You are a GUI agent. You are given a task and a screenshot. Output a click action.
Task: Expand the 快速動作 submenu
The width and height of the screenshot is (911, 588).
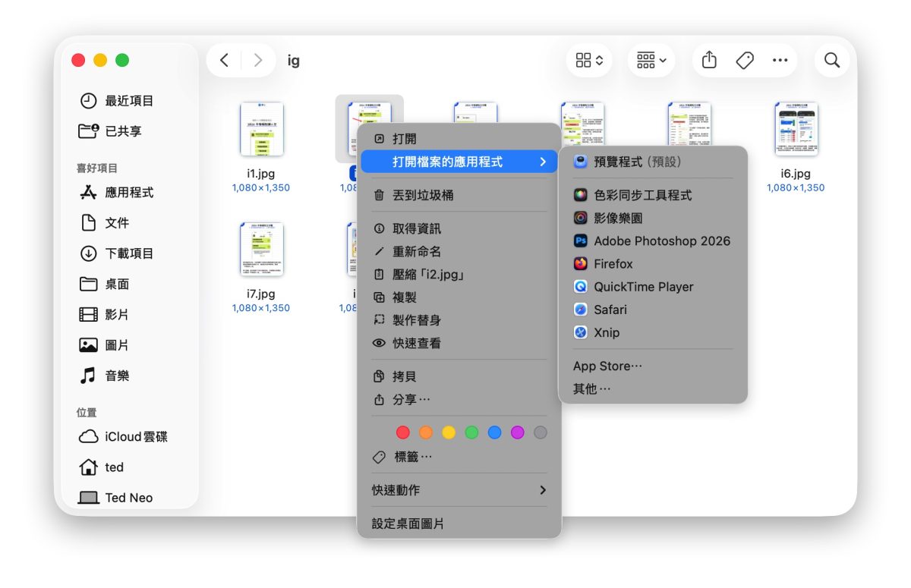point(459,490)
